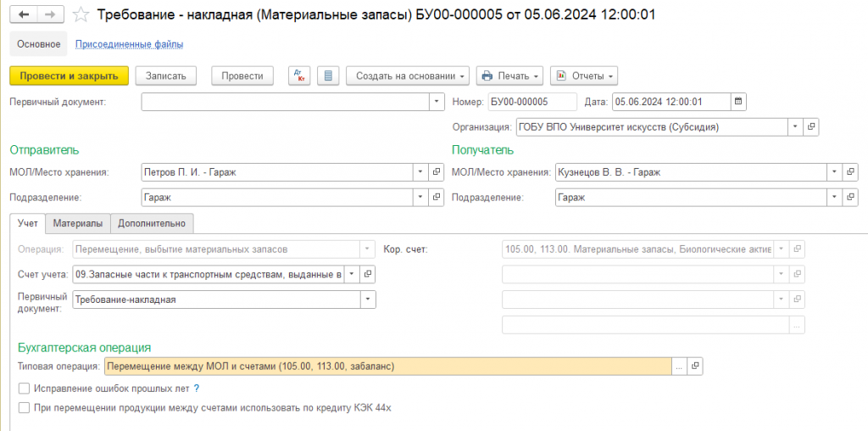Open sender МОЛ 'Петров П. И. - Гараж' form icon
868x431 pixels.
437,172
